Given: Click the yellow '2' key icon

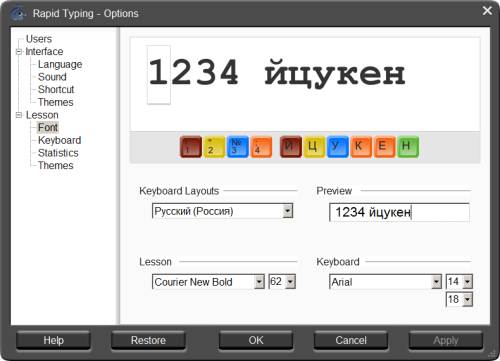Looking at the screenshot, I should tap(214, 146).
